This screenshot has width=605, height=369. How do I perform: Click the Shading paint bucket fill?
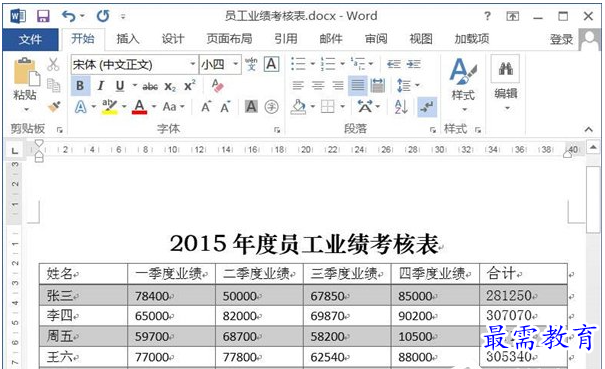(x=299, y=107)
